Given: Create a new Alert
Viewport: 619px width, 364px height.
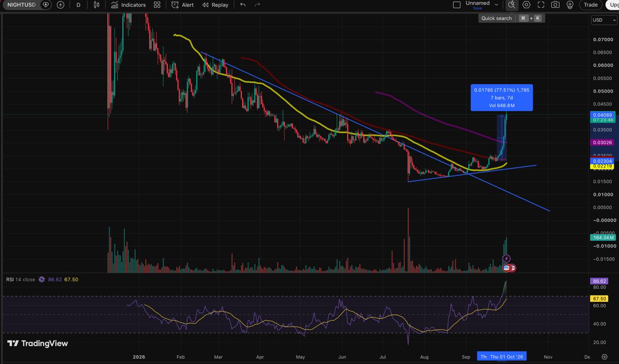Looking at the screenshot, I should 182,5.
